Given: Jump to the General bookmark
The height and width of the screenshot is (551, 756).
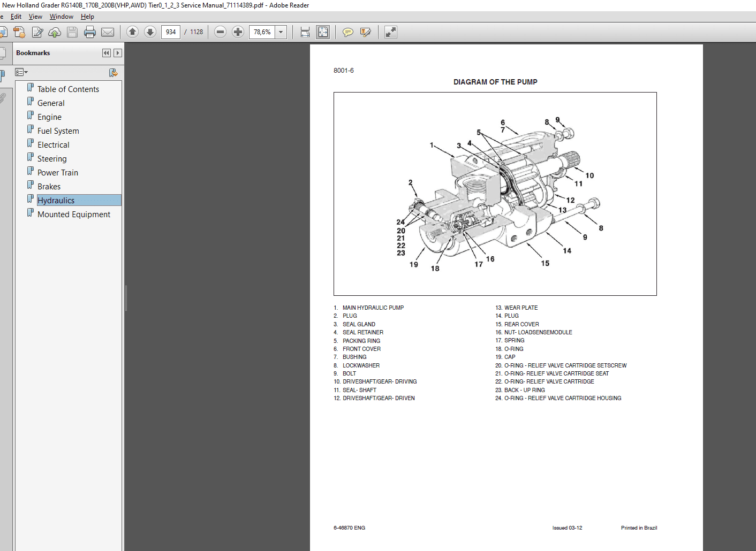Looking at the screenshot, I should [51, 103].
